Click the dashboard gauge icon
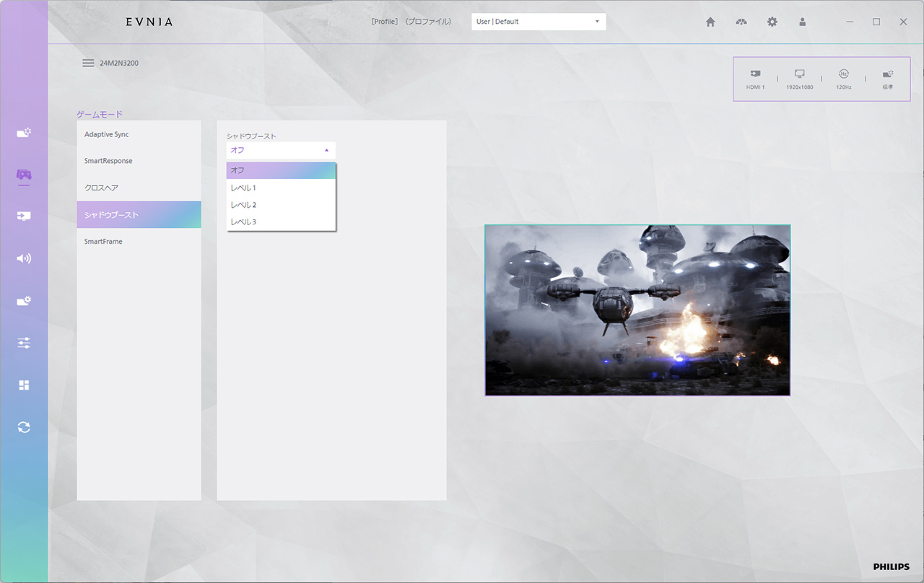Image resolution: width=924 pixels, height=583 pixels. click(741, 22)
